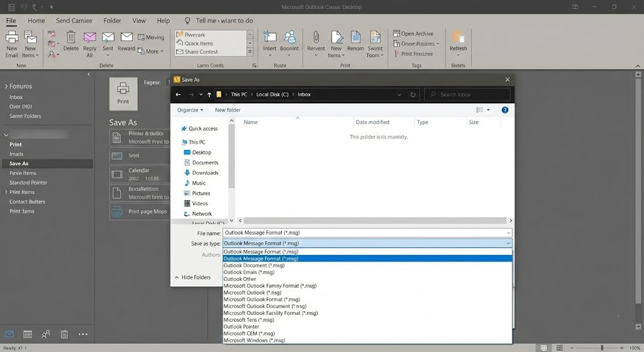Click the Rervent paperclip icon

coord(316,37)
